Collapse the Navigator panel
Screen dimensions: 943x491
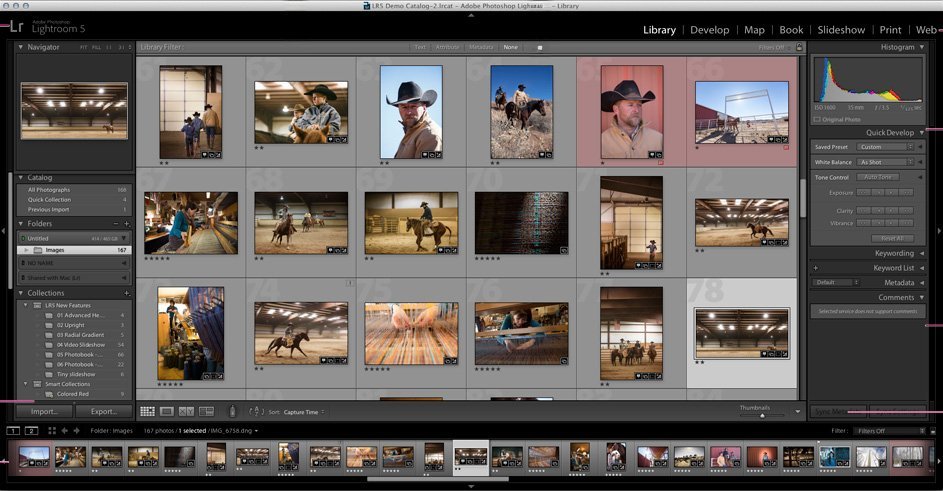click(21, 47)
